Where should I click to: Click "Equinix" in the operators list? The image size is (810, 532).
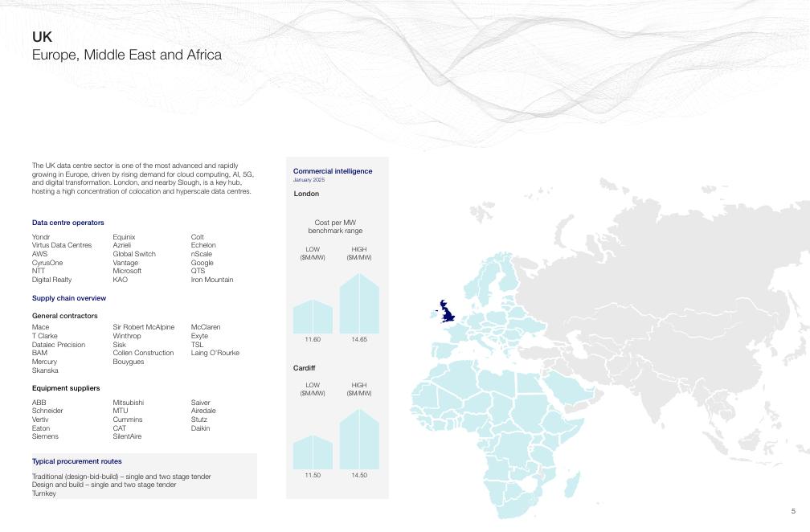pyautogui.click(x=124, y=237)
